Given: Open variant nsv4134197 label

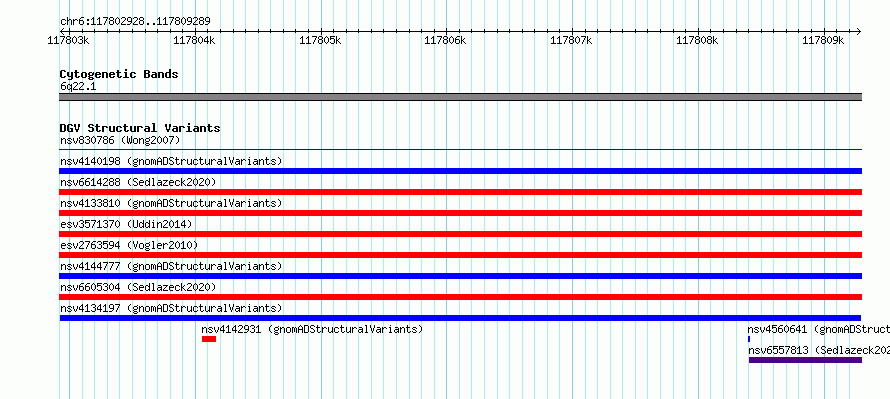Looking at the screenshot, I should pyautogui.click(x=171, y=308).
